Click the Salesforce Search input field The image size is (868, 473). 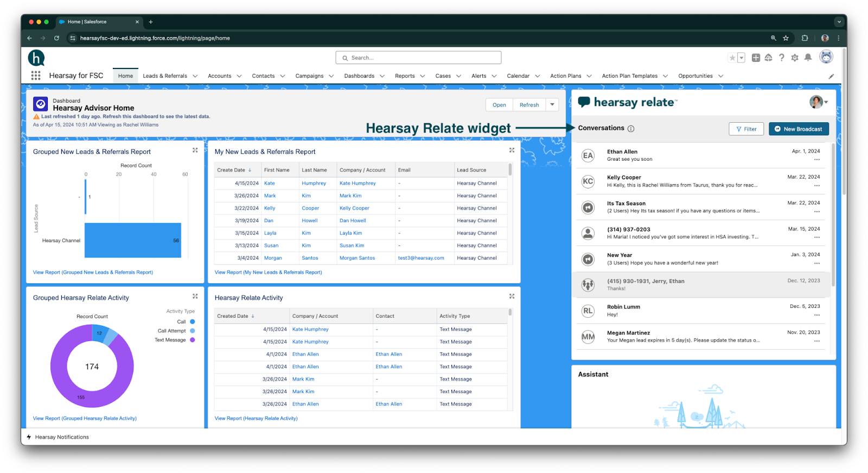click(x=418, y=58)
